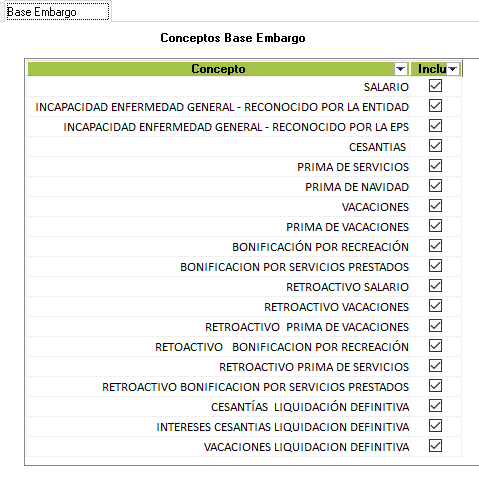Screen dimensions: 479x477
Task: Open the Inclu column filter dropdown
Action: (452, 69)
